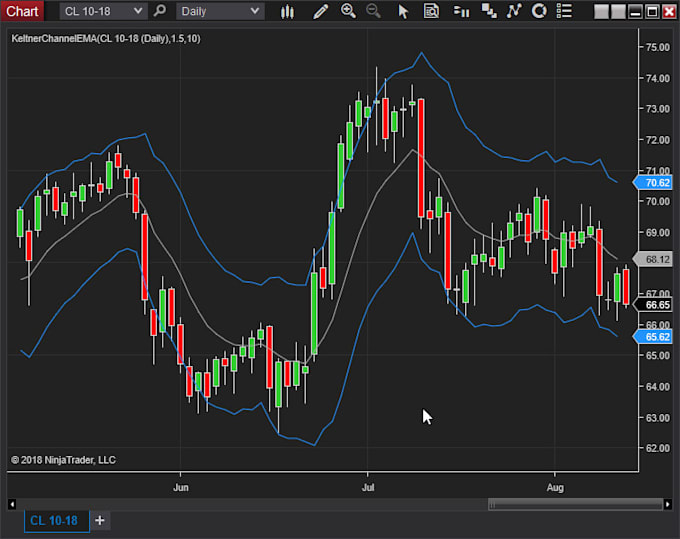Select the cursor pointer tool
The height and width of the screenshot is (539, 680).
[403, 11]
